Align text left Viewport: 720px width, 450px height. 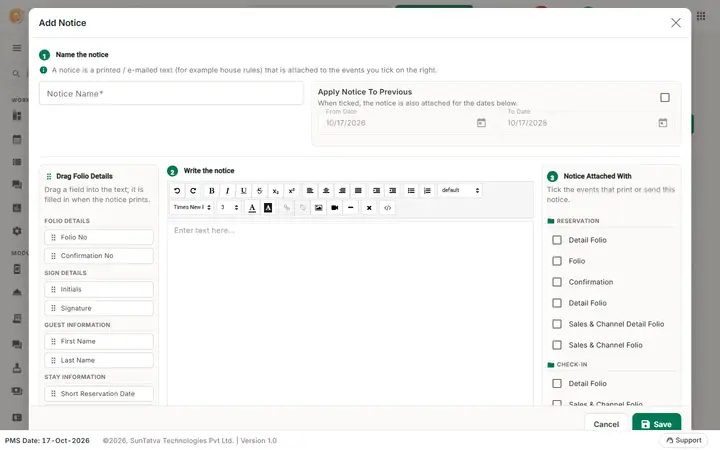tap(310, 191)
